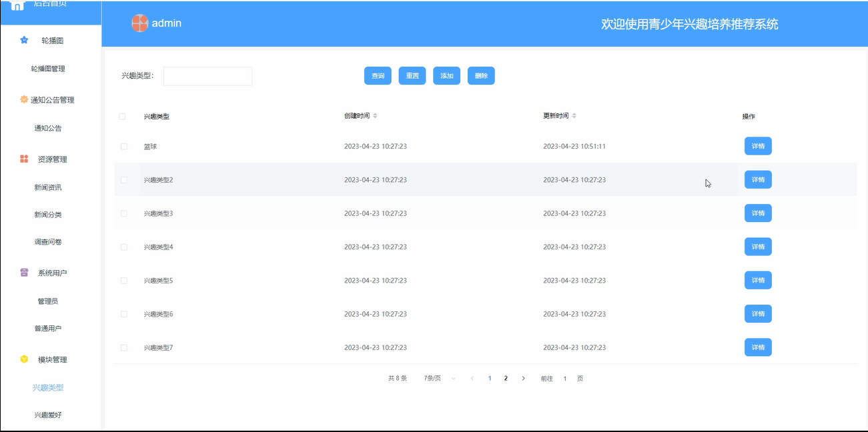This screenshot has width=868, height=432.
Task: Click the gear icon beside 通知公告管理
Action: pyautogui.click(x=24, y=99)
